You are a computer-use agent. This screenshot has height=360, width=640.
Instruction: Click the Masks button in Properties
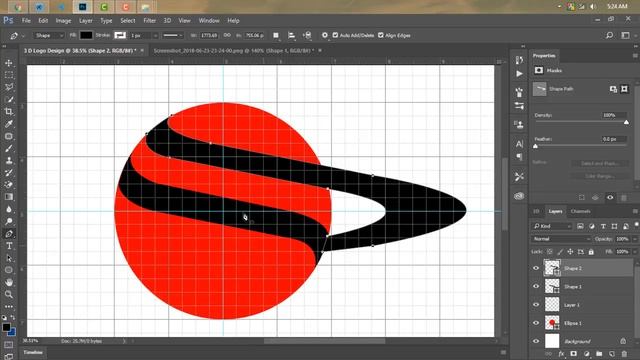tap(539, 71)
